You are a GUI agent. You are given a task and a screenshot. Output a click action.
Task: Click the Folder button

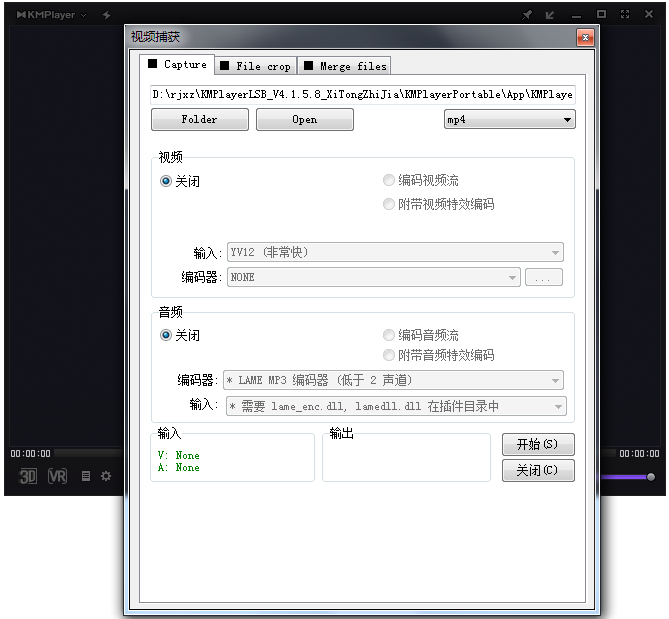point(200,119)
